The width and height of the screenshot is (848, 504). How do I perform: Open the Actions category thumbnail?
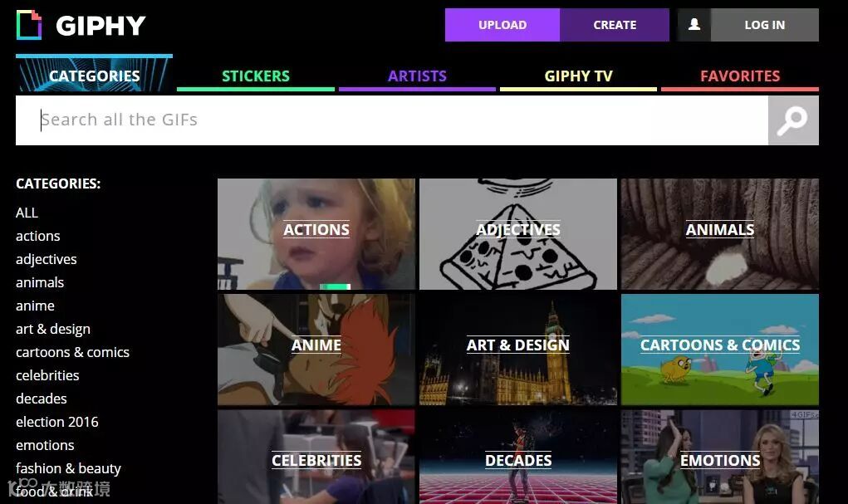point(316,234)
